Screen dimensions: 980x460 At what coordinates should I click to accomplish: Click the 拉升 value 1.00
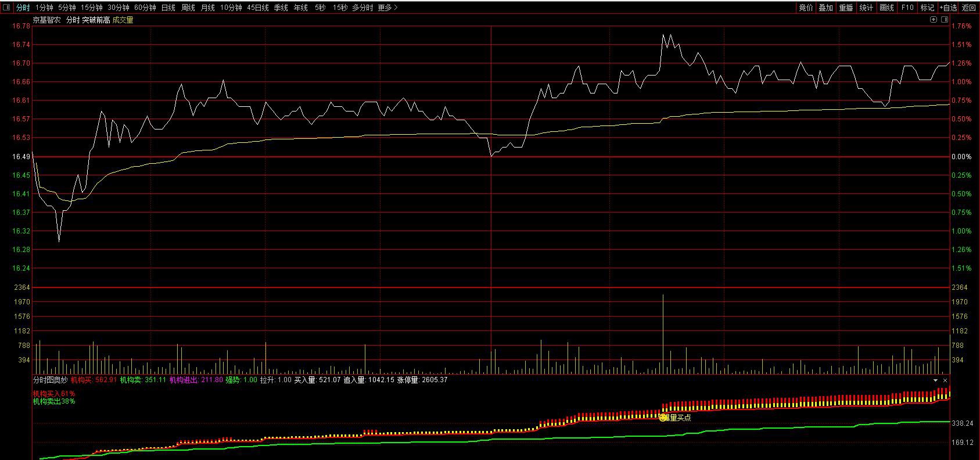click(285, 380)
